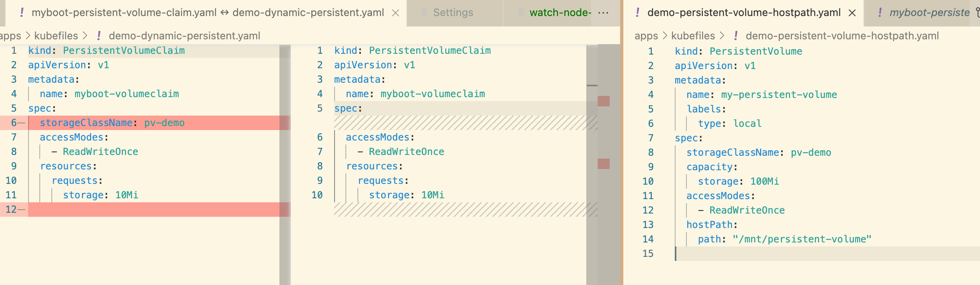
Task: Open kubefiles breadcrumb in hostpath editor
Action: (693, 36)
